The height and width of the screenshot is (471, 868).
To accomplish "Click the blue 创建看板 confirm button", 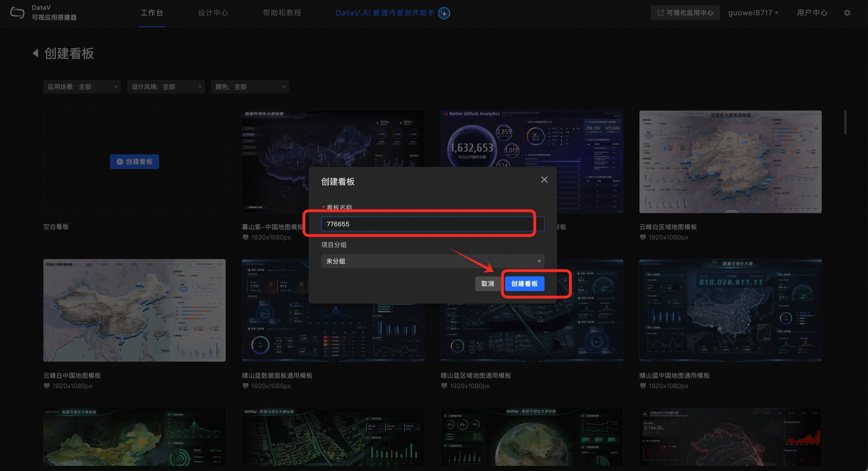I will coord(524,284).
